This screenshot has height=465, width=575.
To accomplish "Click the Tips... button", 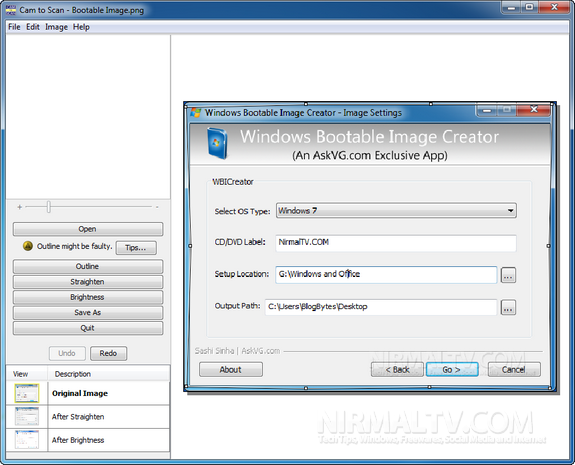I will pos(136,248).
